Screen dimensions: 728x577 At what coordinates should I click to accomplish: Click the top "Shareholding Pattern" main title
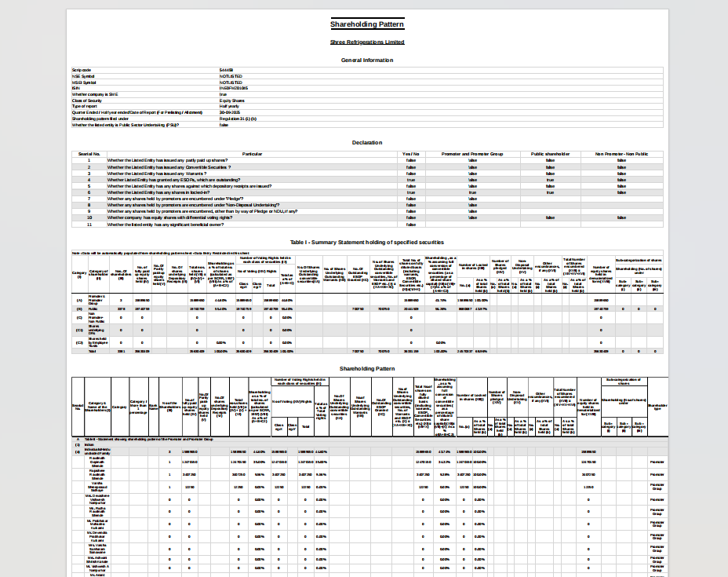(367, 24)
